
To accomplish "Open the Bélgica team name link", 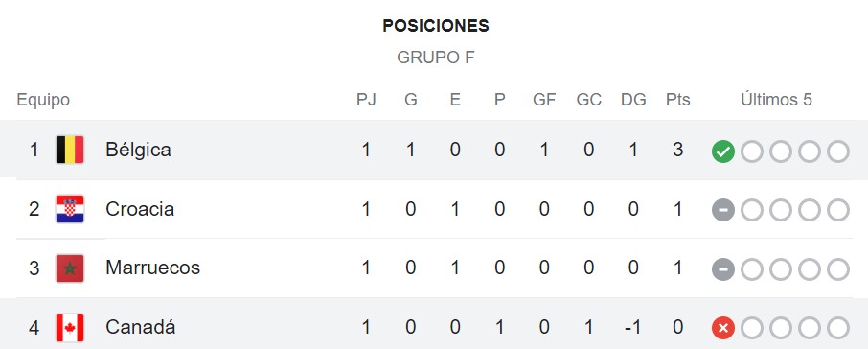I will [x=138, y=151].
